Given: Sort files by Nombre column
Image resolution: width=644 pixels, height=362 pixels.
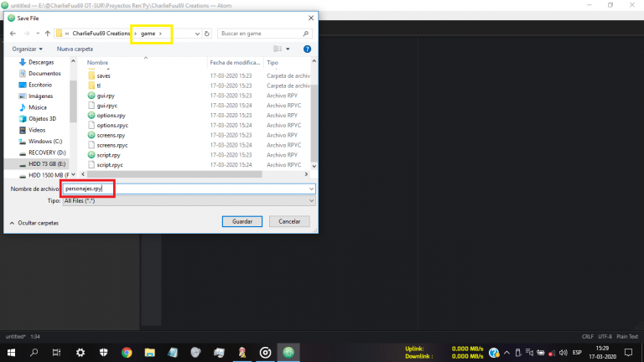Looking at the screenshot, I should tap(98, 63).
